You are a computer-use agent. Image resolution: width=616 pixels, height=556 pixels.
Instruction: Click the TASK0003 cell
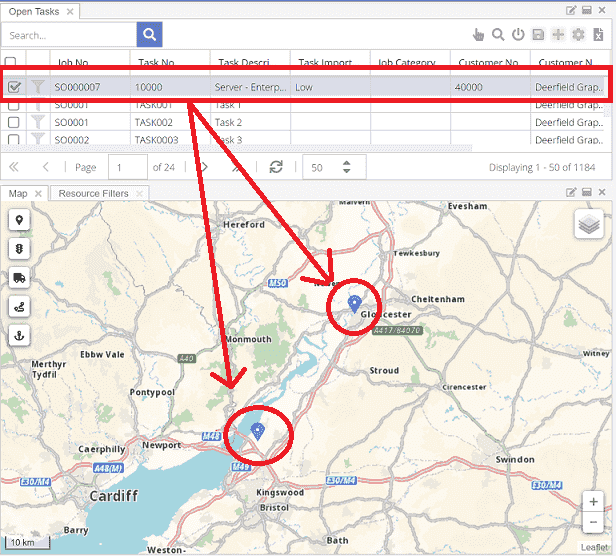point(170,139)
